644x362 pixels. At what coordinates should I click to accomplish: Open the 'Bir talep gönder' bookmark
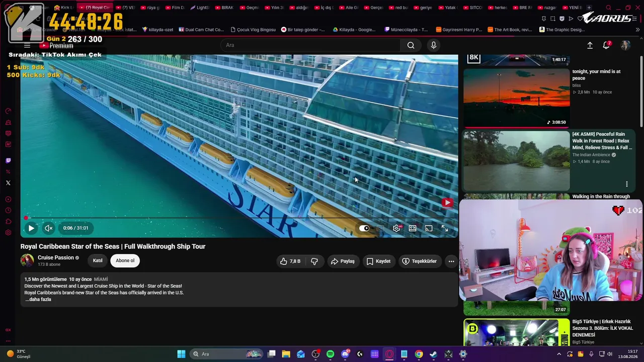tap(303, 30)
